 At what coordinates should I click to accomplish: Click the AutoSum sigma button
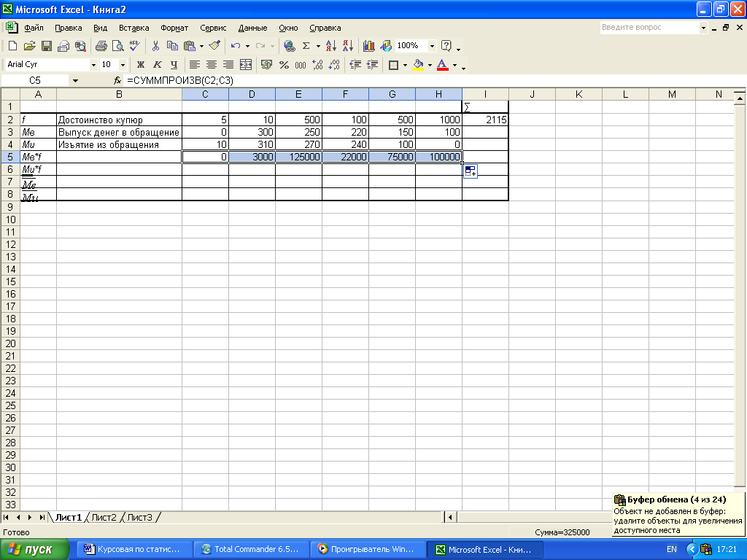coord(306,46)
